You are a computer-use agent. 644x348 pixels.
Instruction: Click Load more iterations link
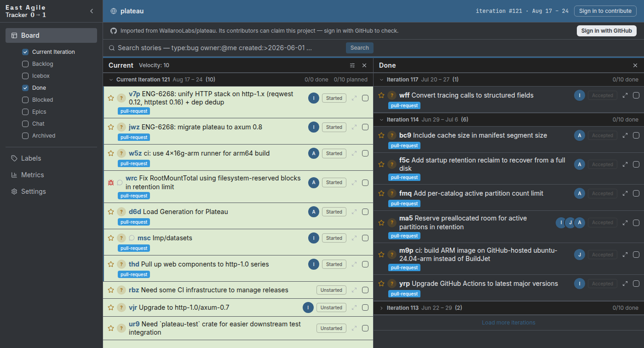[x=508, y=323]
